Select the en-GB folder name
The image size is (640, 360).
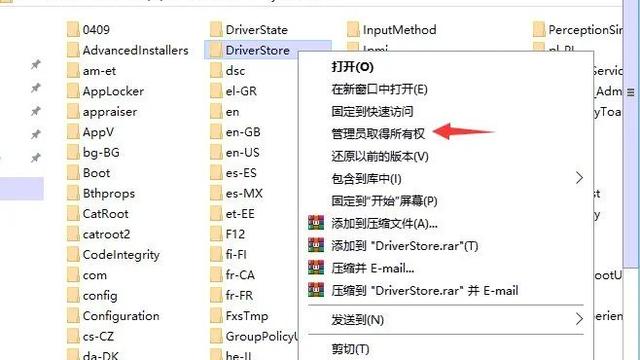pos(243,132)
